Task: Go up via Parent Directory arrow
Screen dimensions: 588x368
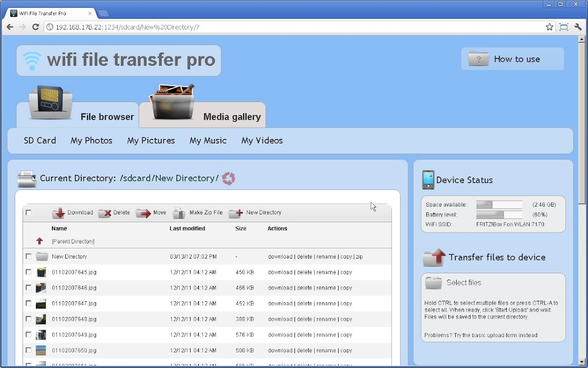Action: (40, 241)
